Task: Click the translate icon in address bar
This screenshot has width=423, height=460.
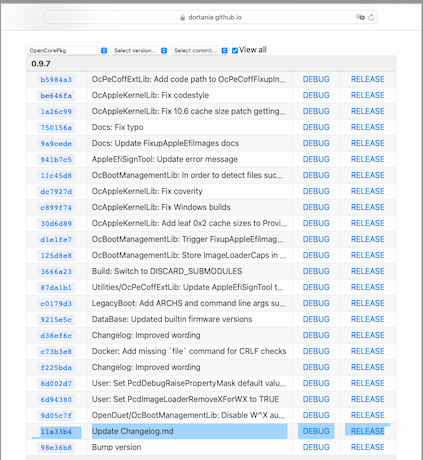Action: 360,17
